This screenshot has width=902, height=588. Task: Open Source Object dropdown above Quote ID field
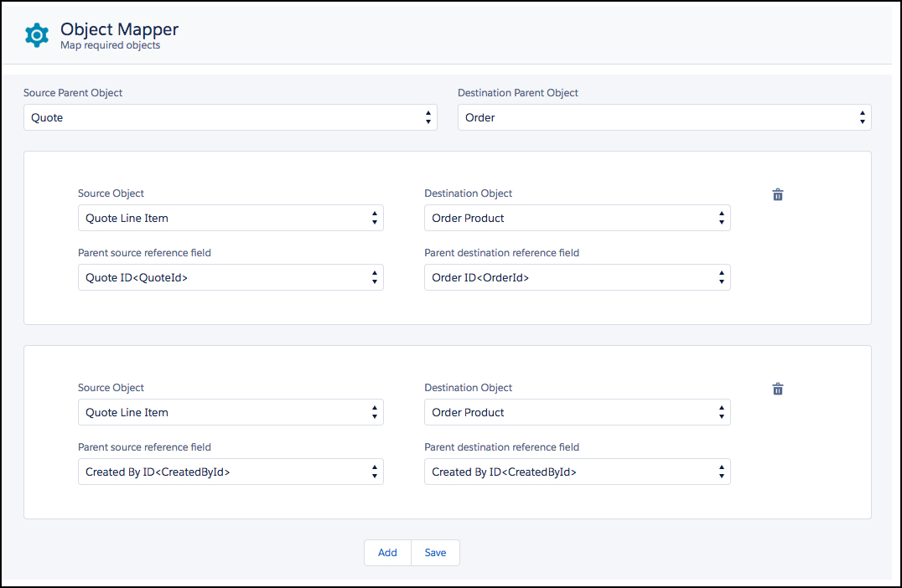[x=231, y=218]
